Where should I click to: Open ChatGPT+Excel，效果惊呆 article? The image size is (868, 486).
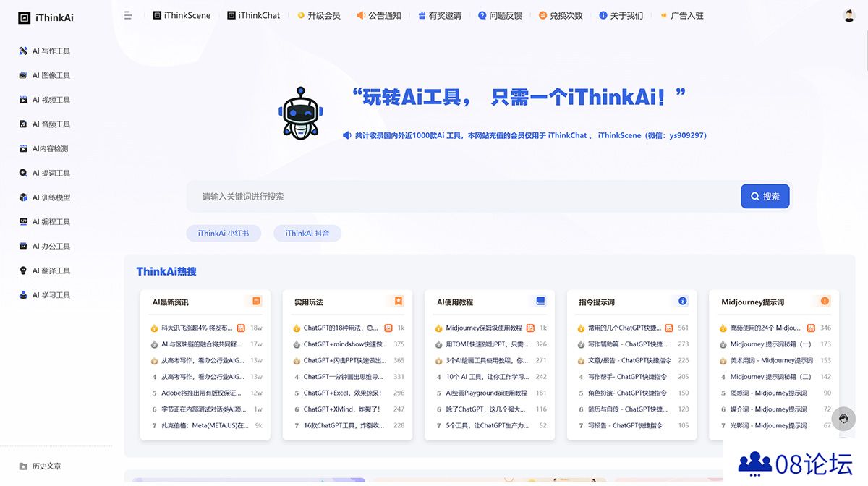[x=342, y=393]
